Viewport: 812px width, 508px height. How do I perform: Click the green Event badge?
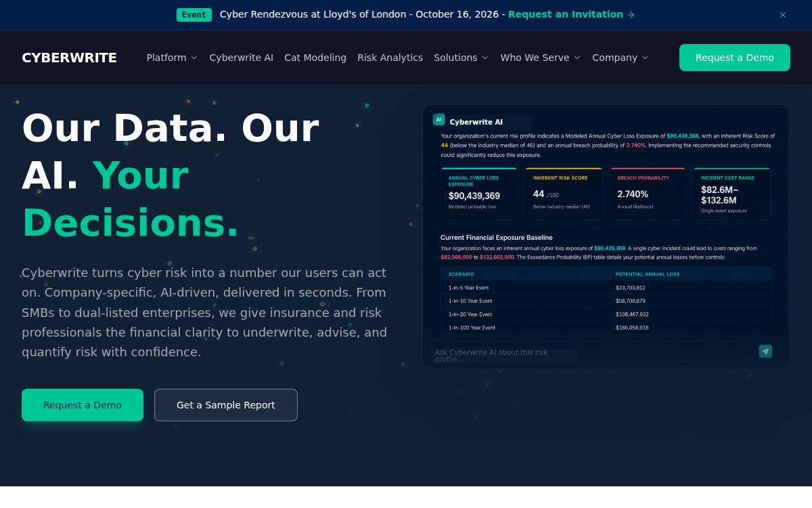(194, 15)
